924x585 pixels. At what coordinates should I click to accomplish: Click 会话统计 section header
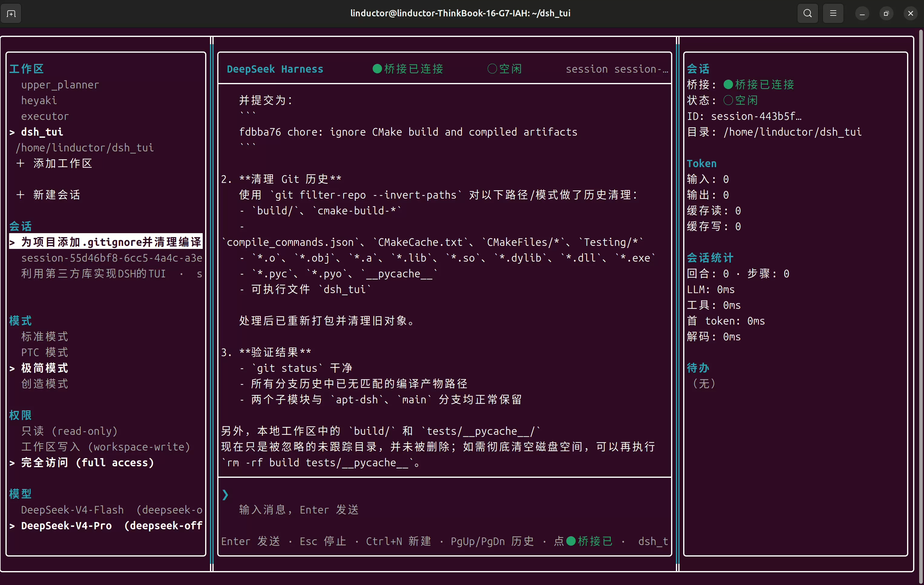tap(710, 258)
